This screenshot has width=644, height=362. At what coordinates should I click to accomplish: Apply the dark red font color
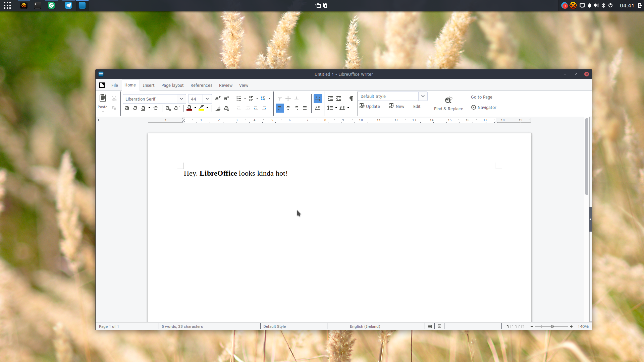click(x=189, y=108)
